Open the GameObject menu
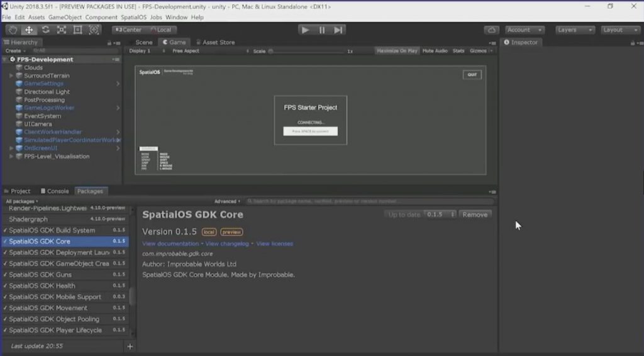 click(65, 17)
